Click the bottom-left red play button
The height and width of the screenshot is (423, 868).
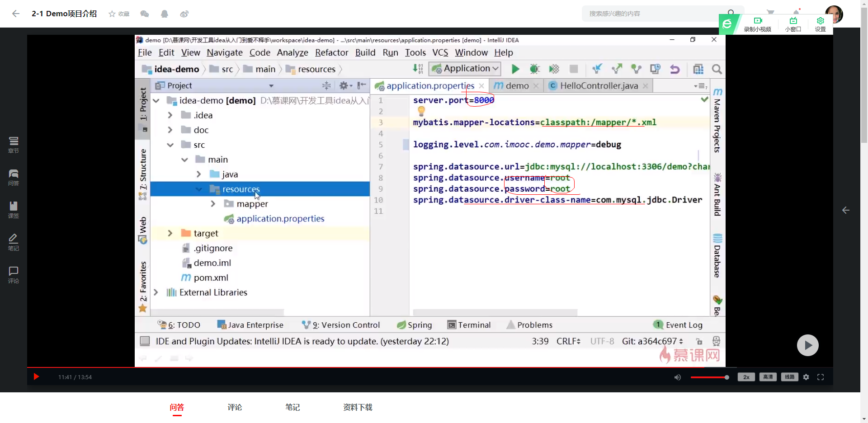point(37,377)
